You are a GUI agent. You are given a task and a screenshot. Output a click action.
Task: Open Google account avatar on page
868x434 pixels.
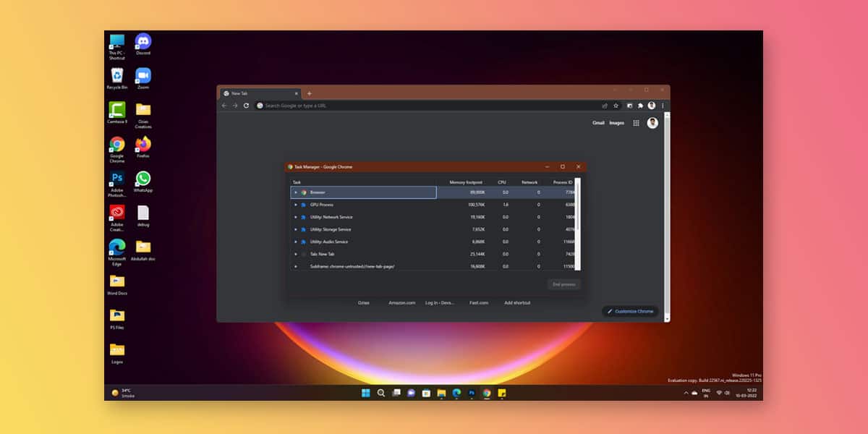tap(652, 123)
